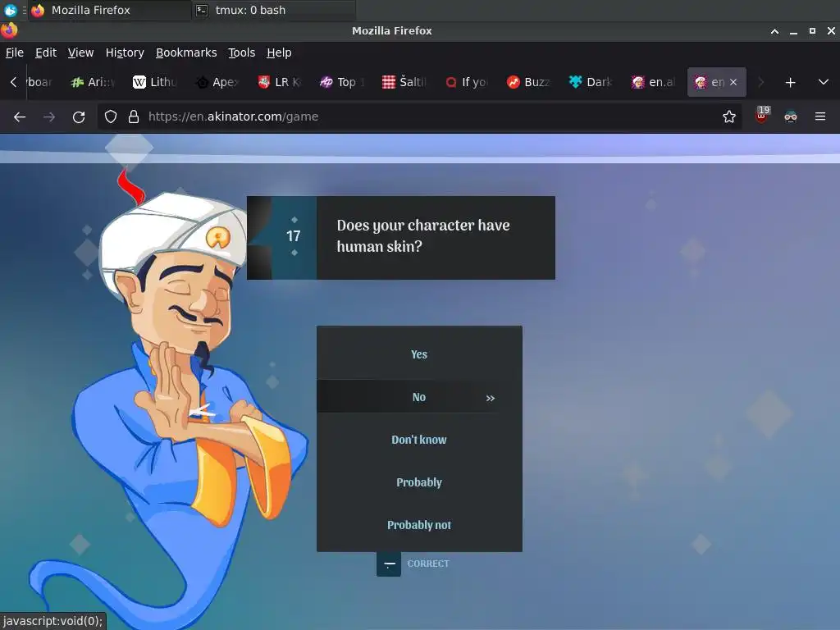Image resolution: width=840 pixels, height=630 pixels.
Task: Switch to the inactive en.a Akinator tab
Action: (x=653, y=82)
